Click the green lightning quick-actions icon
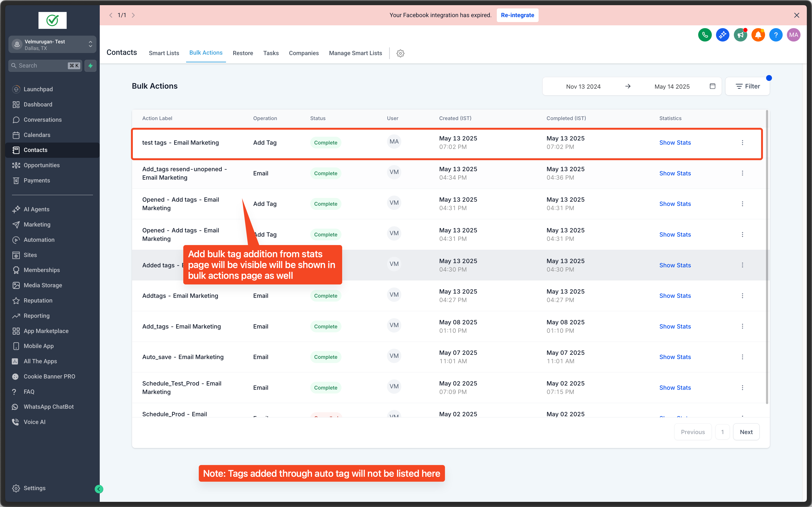 click(90, 66)
